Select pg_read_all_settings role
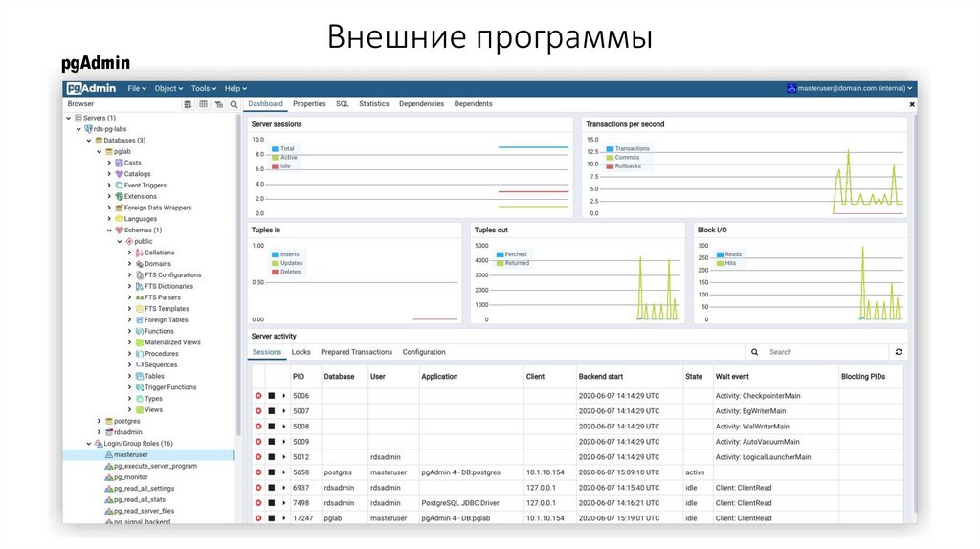 pos(144,489)
